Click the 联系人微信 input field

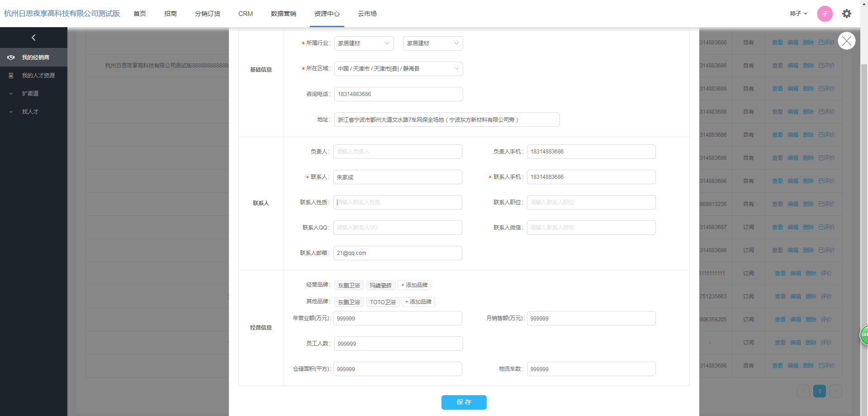(591, 228)
